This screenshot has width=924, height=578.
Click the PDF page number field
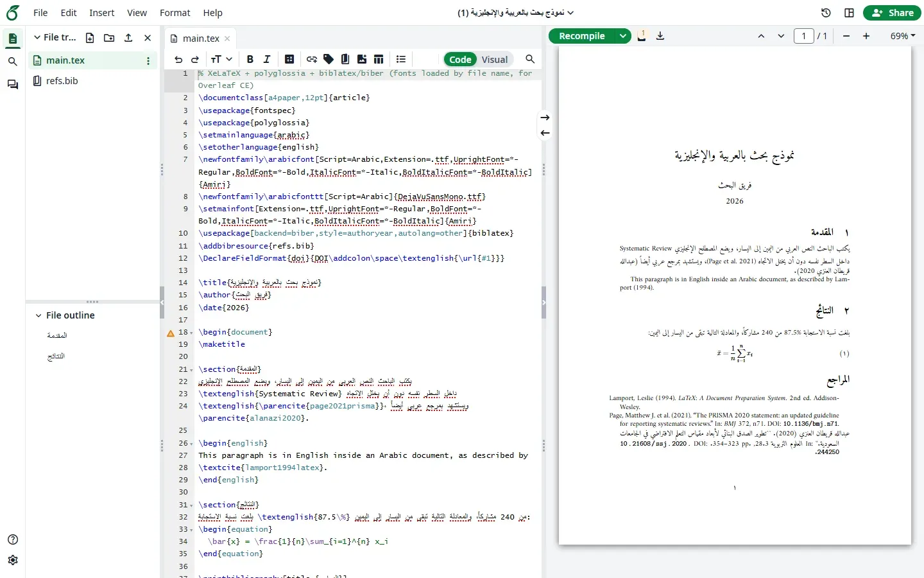[x=804, y=36]
